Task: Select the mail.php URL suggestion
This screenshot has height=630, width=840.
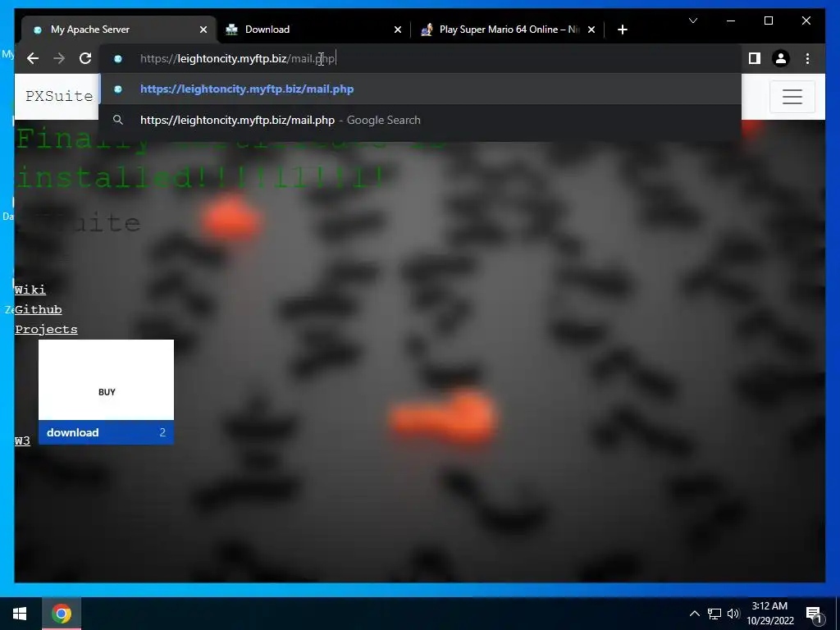Action: [x=420, y=89]
